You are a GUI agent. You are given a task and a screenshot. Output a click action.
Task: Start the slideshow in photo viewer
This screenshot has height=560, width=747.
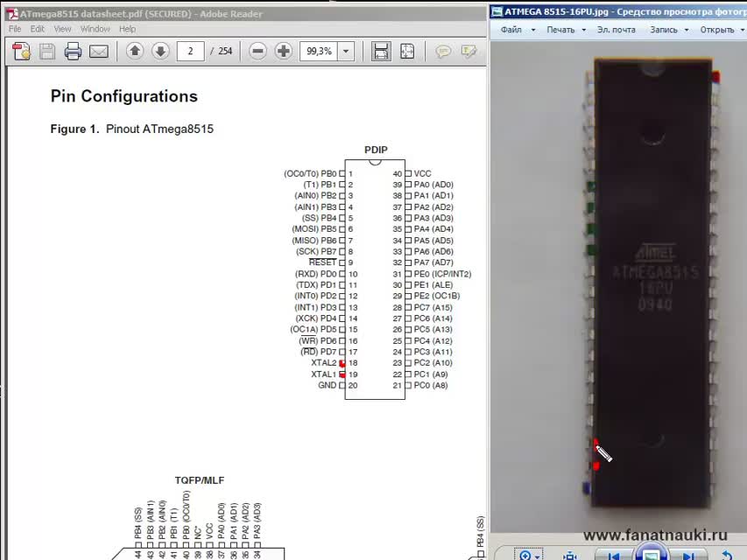(x=651, y=553)
